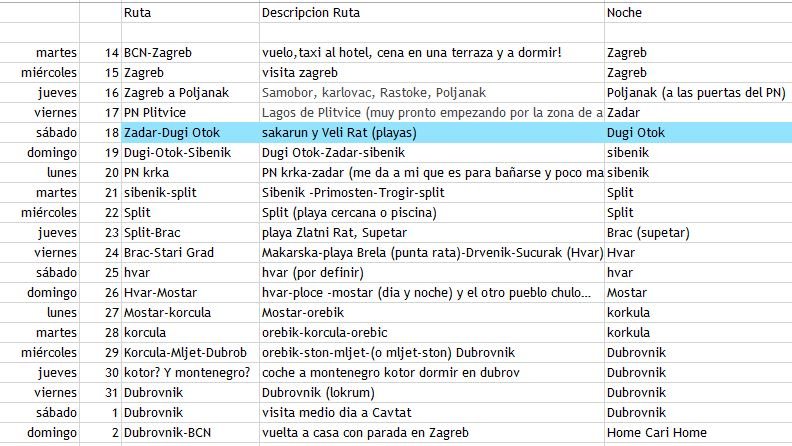The width and height of the screenshot is (792, 446).
Task: Click the 'visita zagreb' description cell
Action: (x=431, y=73)
